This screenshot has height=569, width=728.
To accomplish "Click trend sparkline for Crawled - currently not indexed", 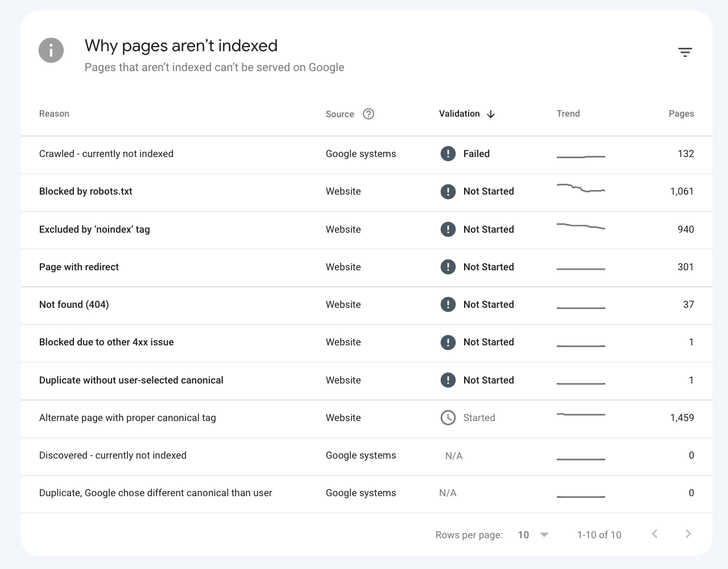I will pos(581,156).
